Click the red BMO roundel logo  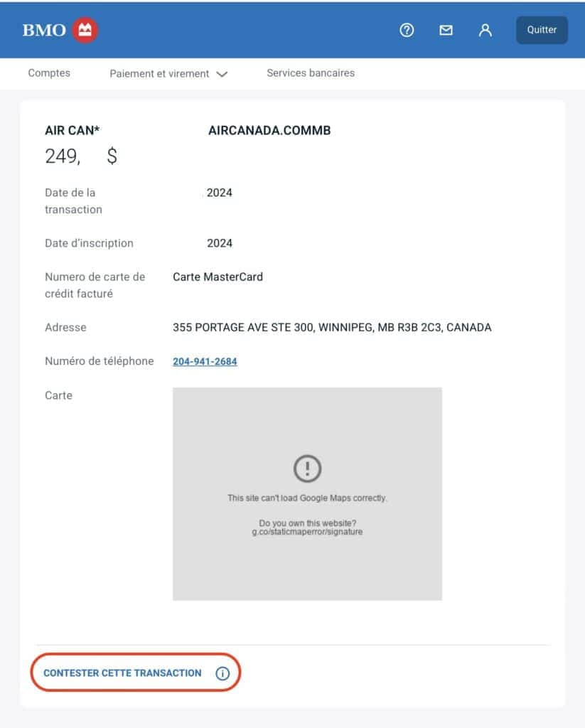[x=86, y=30]
